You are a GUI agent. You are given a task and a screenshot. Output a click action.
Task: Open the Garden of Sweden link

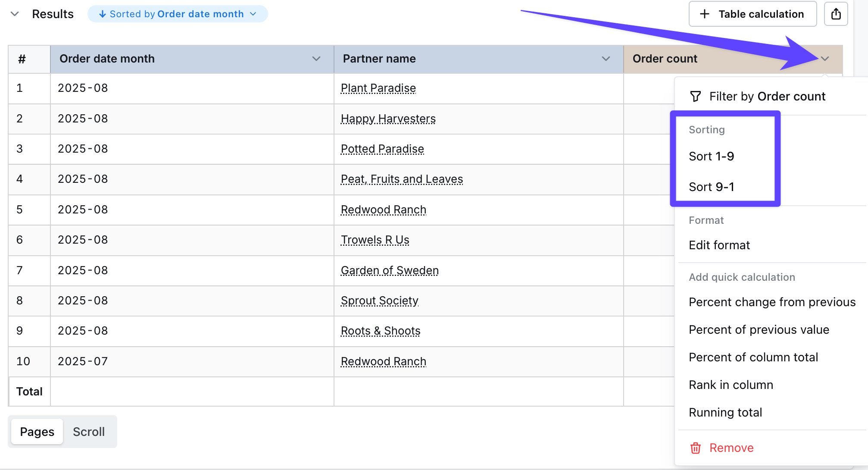[389, 270]
